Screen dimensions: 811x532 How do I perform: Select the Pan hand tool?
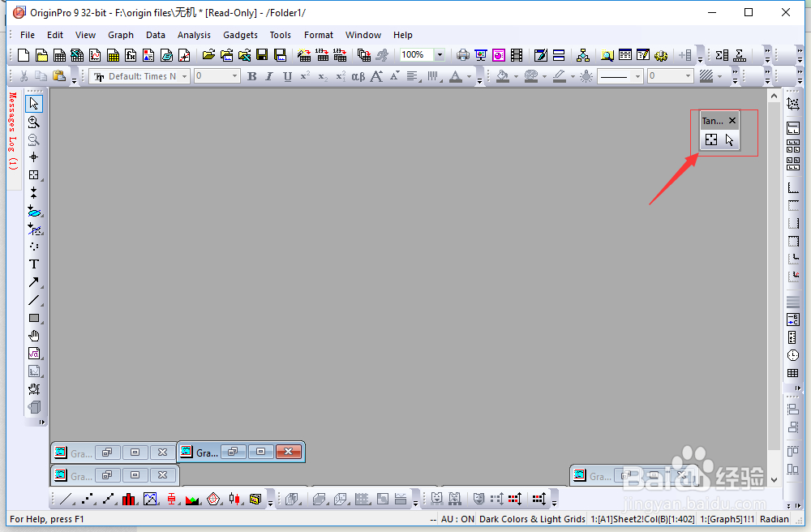33,336
